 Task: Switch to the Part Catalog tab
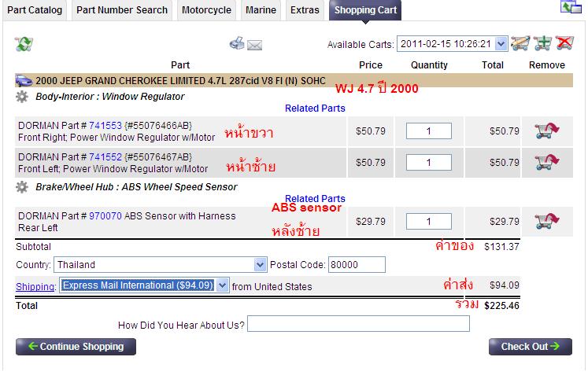coord(35,10)
